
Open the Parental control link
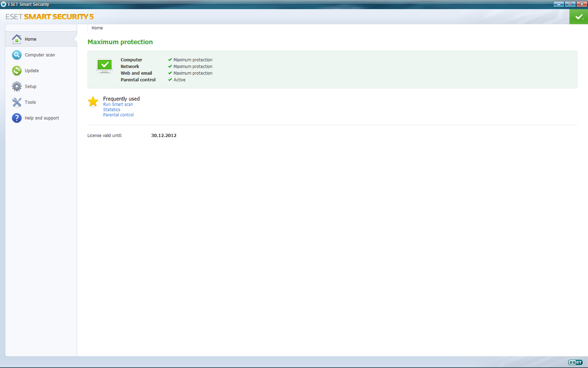point(118,115)
